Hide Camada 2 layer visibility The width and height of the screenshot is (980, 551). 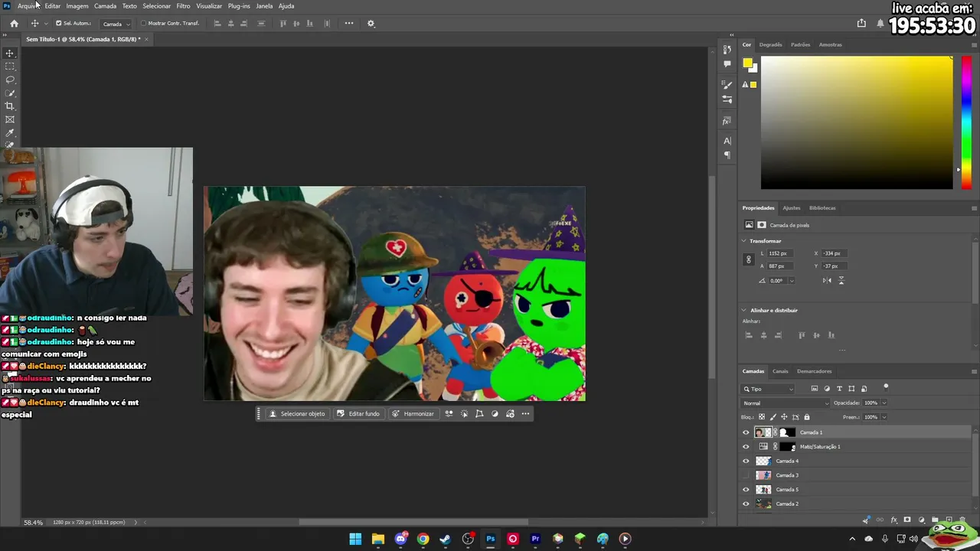tap(746, 504)
